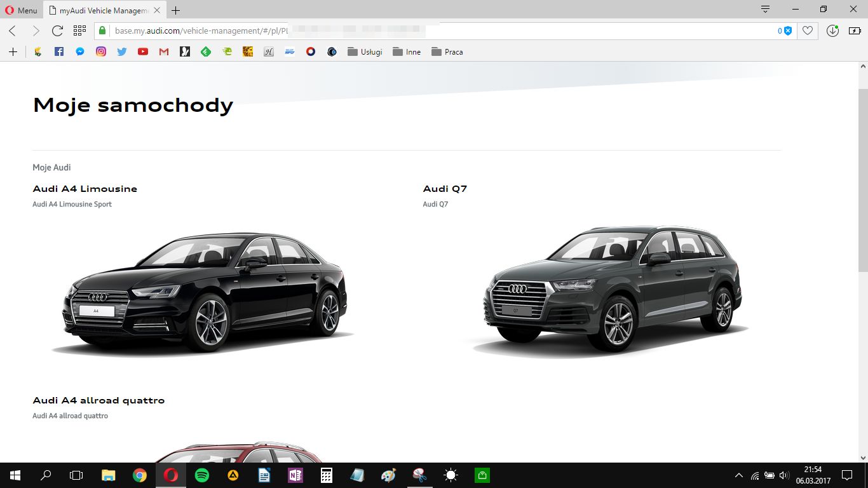The height and width of the screenshot is (488, 868).
Task: Open the Usługi bookmarks folder
Action: point(365,52)
